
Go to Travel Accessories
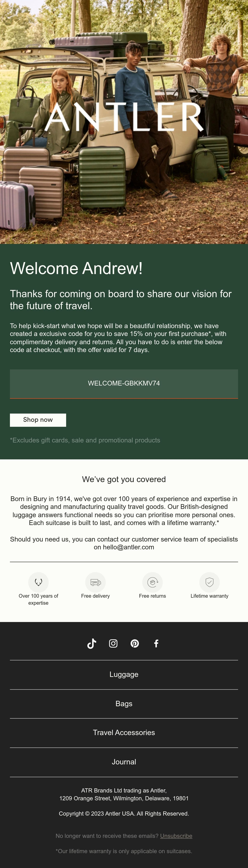(x=124, y=733)
